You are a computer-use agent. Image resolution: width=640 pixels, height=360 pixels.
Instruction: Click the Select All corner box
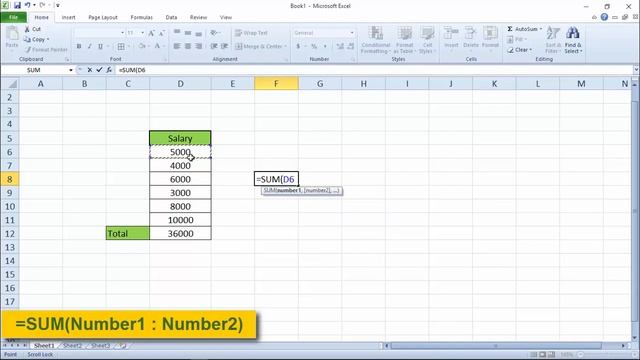click(x=10, y=84)
